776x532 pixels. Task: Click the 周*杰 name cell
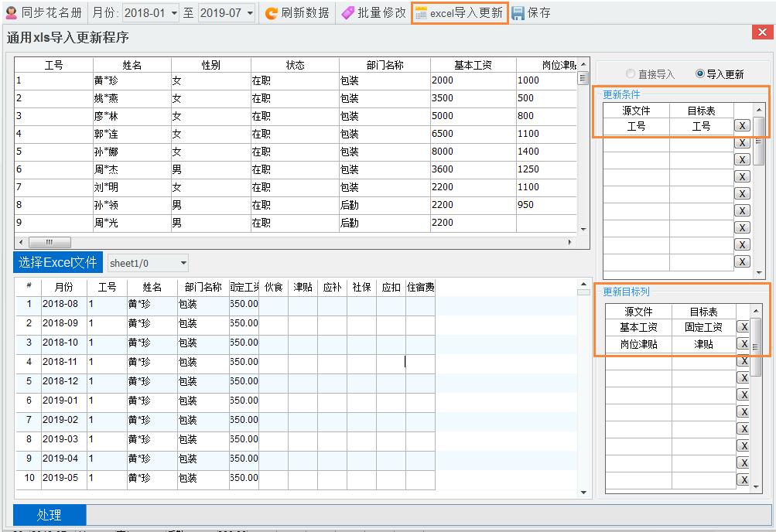pyautogui.click(x=132, y=169)
